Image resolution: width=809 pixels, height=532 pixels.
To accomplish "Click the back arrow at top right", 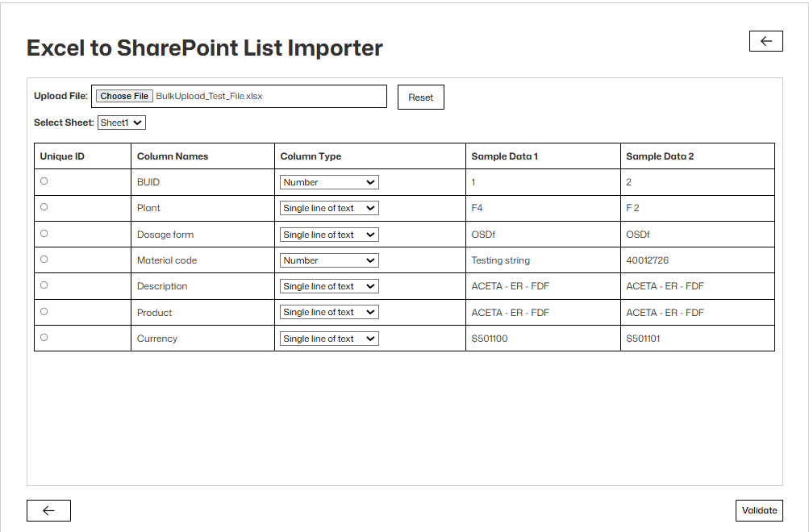I will click(765, 41).
